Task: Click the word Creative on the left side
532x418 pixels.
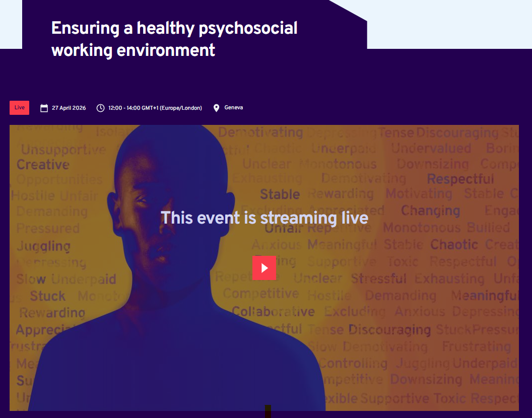Action: coord(43,165)
